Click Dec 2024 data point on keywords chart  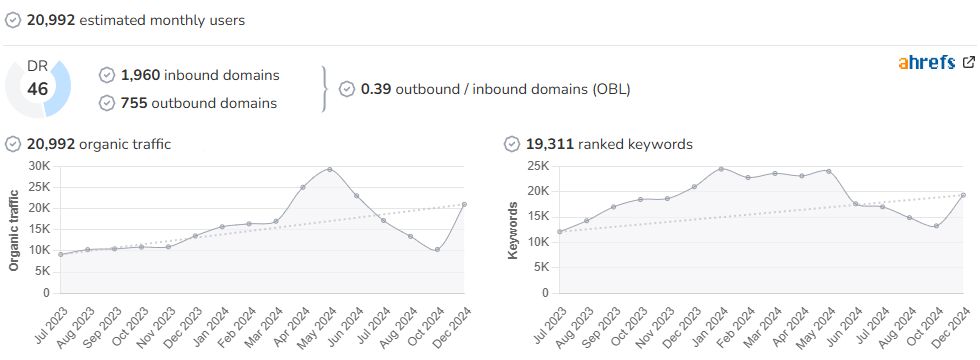point(963,195)
